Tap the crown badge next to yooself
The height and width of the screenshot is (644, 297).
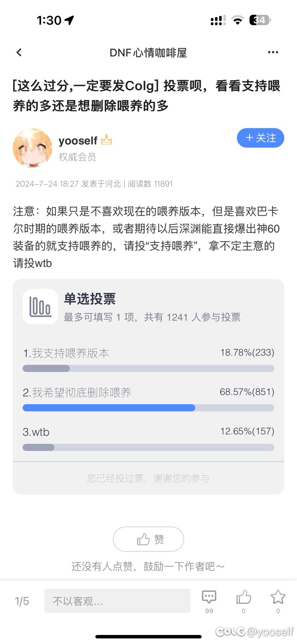point(106,140)
